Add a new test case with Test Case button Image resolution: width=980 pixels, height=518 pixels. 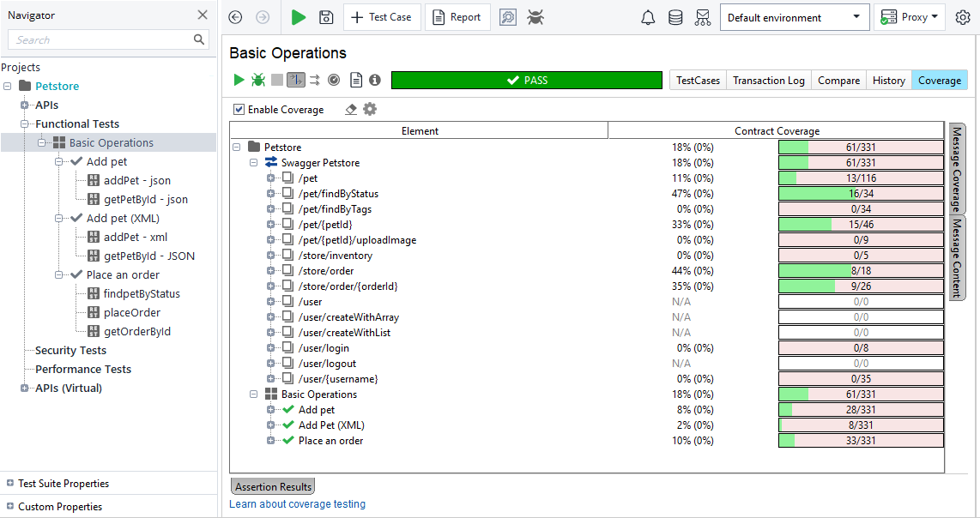coord(382,16)
